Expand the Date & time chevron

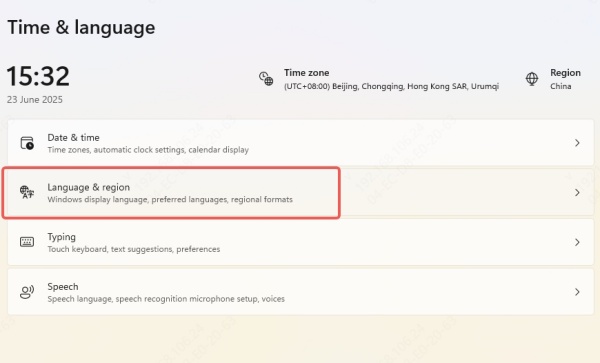pos(577,143)
